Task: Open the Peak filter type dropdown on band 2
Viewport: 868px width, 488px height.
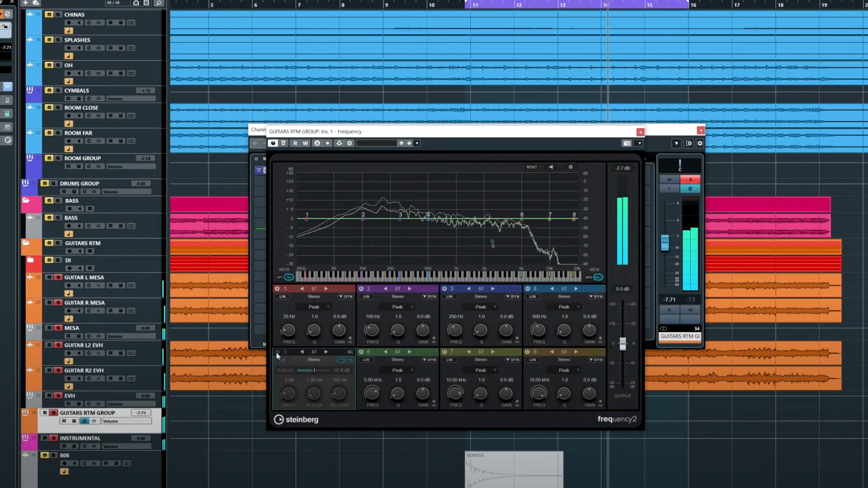Action: coord(398,306)
